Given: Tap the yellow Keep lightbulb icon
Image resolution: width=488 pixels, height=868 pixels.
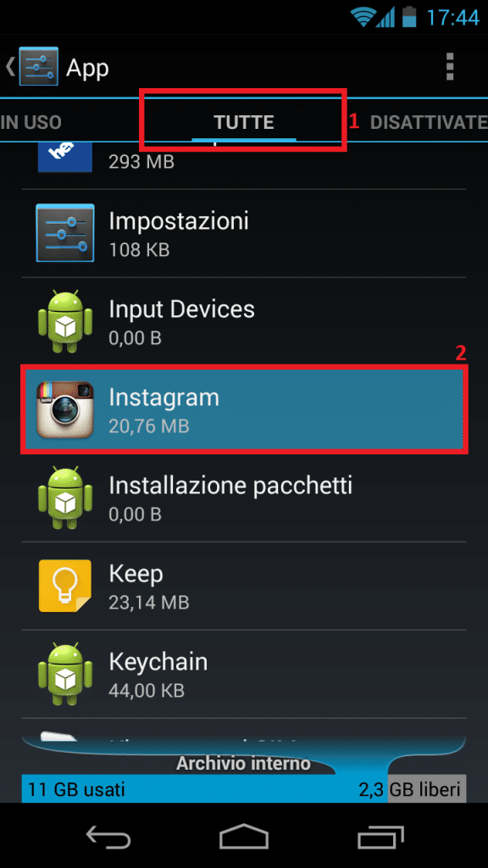Looking at the screenshot, I should [x=64, y=587].
